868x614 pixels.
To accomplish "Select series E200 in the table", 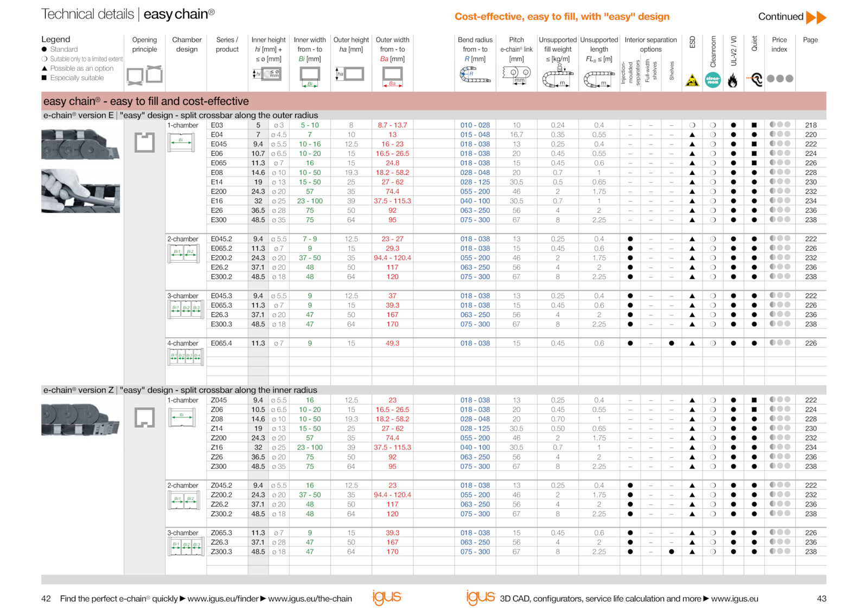I will click(219, 192).
